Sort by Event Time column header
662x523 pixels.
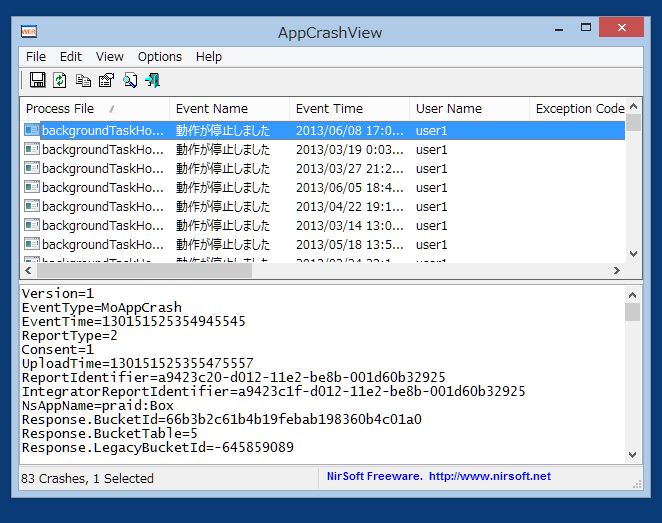pos(350,108)
